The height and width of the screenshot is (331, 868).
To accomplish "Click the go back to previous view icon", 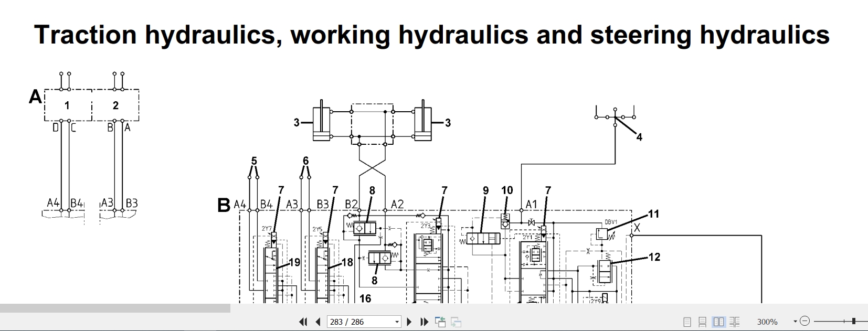I will click(x=440, y=322).
